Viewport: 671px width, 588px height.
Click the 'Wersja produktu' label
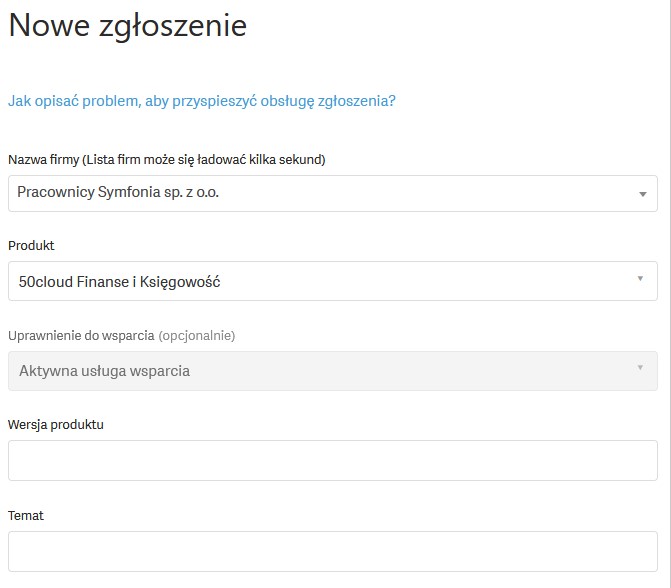[56, 425]
